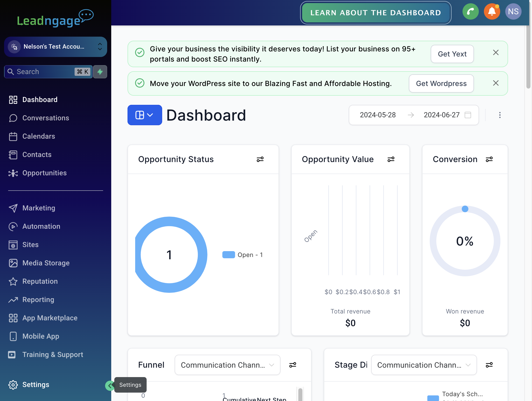Open the date range calendar icon
532x401 pixels.
coord(468,115)
